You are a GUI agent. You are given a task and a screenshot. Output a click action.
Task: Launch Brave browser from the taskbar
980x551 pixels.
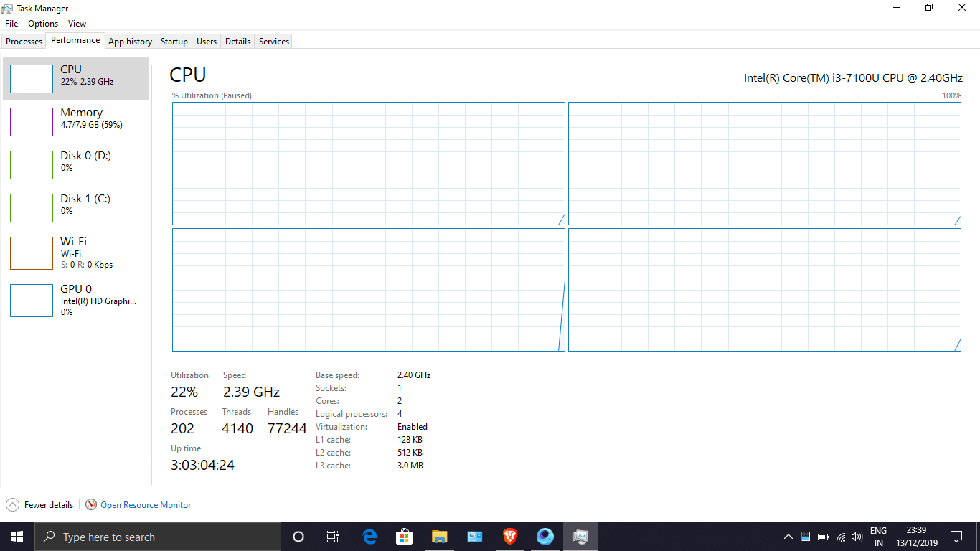coord(510,537)
